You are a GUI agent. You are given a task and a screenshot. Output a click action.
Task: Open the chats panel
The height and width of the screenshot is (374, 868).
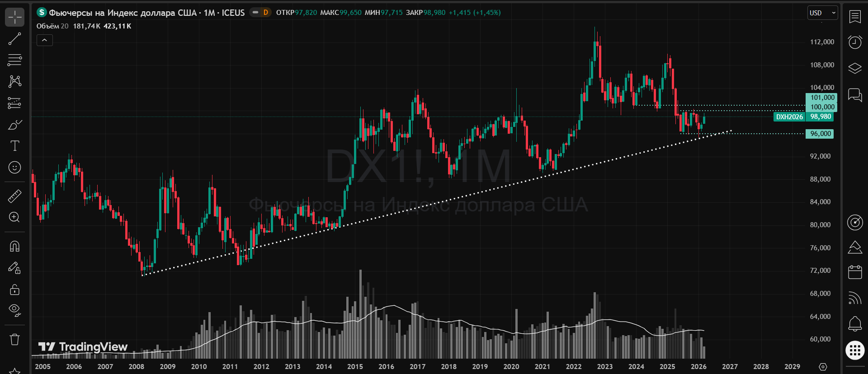click(x=855, y=95)
